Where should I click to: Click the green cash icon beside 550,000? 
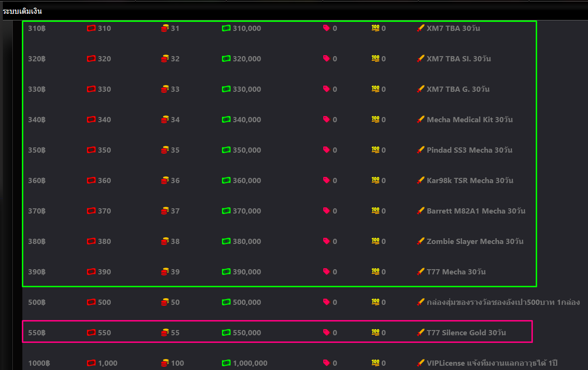tap(226, 332)
